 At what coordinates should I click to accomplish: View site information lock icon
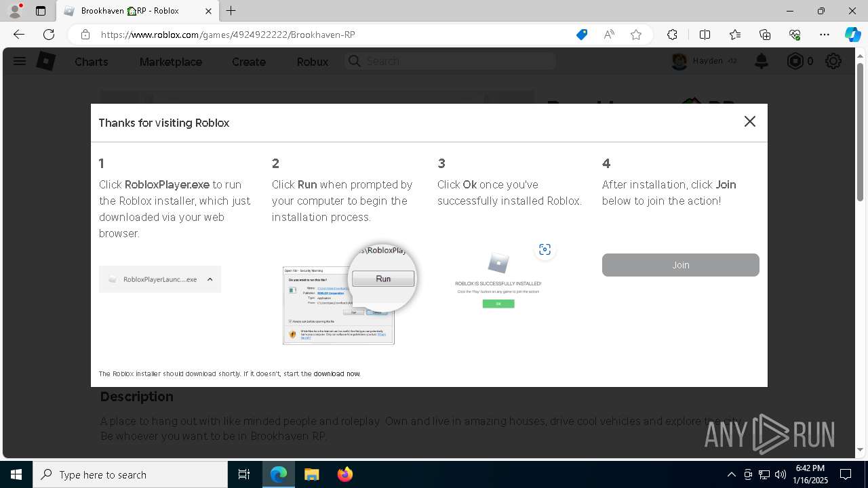coord(85,35)
